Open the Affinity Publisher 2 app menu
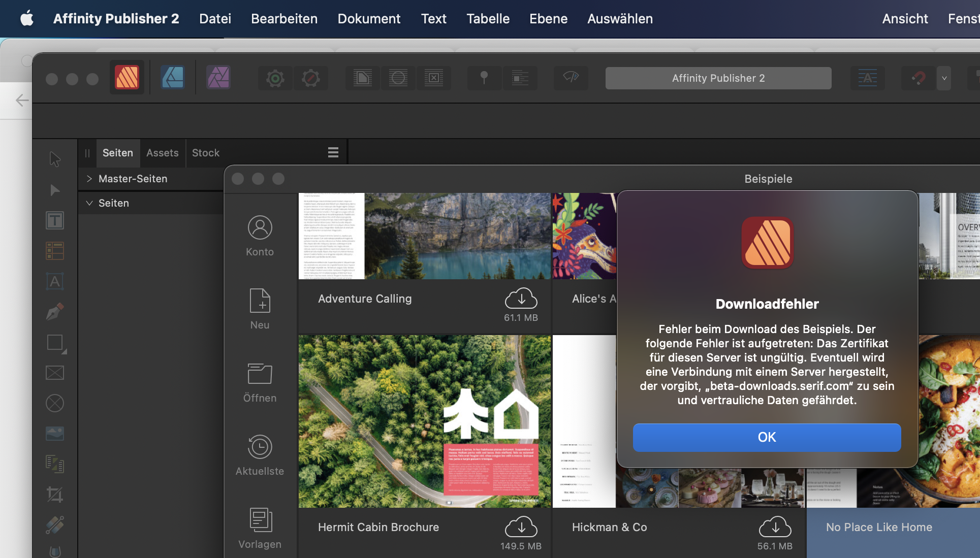Viewport: 980px width, 558px height. click(116, 19)
